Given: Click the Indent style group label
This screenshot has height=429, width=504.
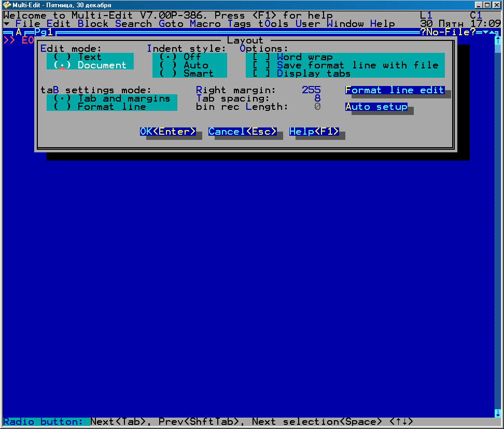Looking at the screenshot, I should (x=187, y=49).
